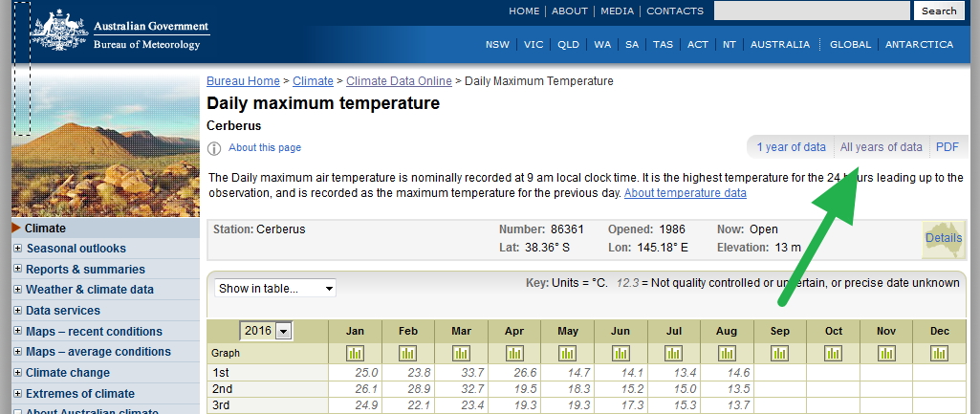The height and width of the screenshot is (414, 980).
Task: Expand Seasonal outlooks menu
Action: point(17,249)
